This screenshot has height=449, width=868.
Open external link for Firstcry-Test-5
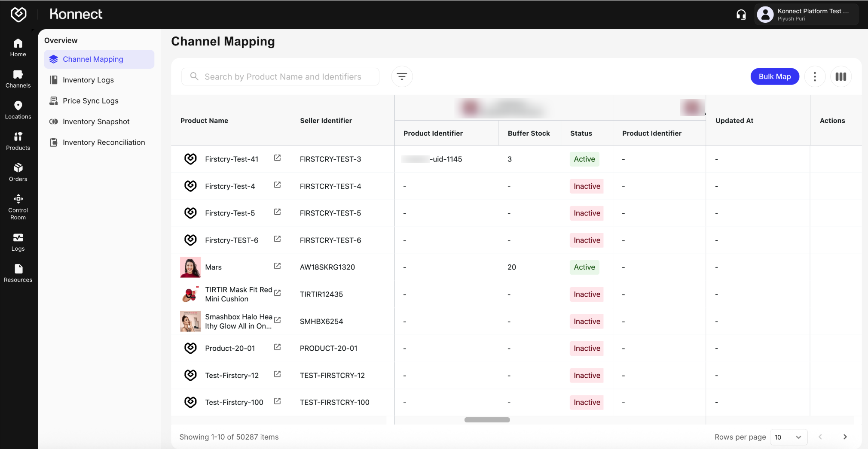(278, 212)
